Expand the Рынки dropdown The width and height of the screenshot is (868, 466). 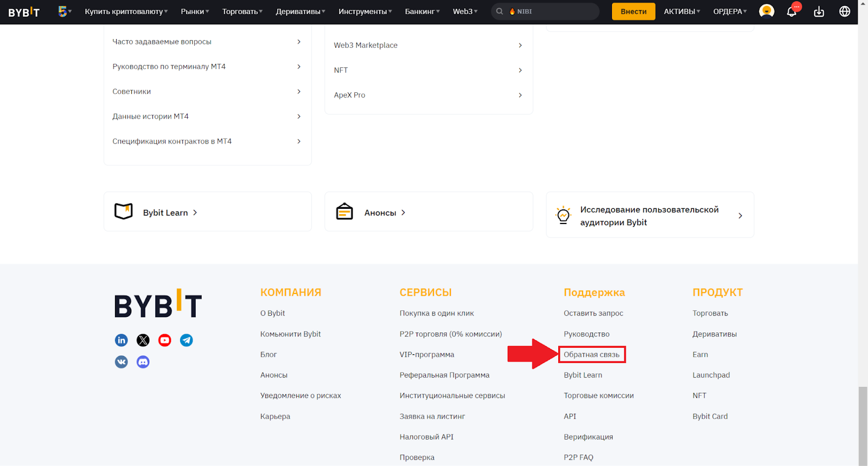click(x=195, y=11)
